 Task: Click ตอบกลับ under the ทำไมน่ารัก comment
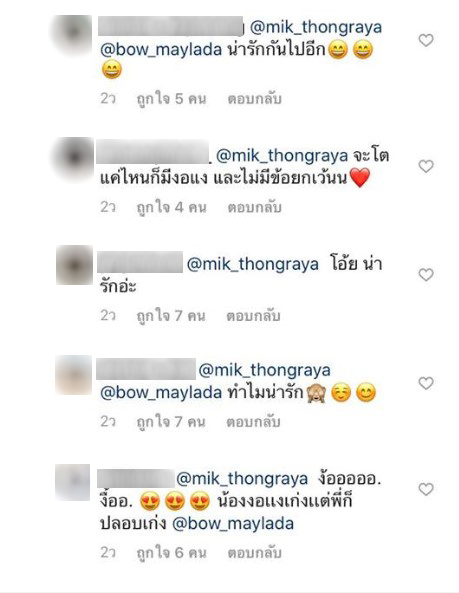(253, 422)
